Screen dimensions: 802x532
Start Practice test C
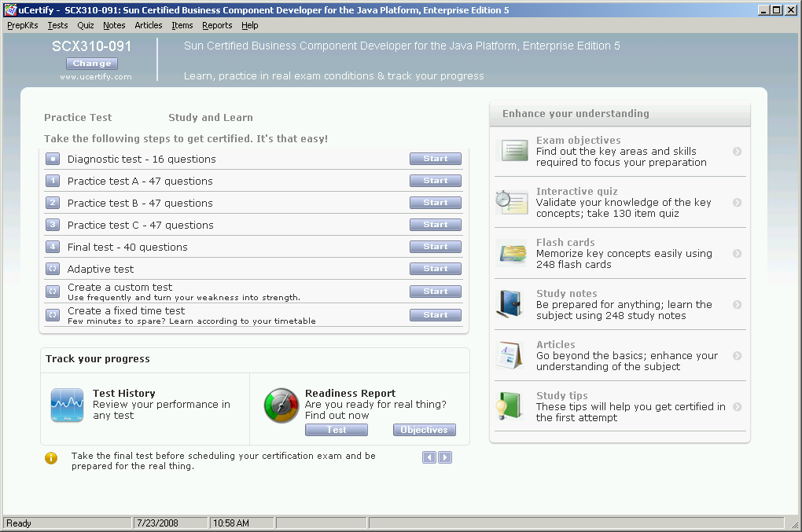[x=436, y=225]
